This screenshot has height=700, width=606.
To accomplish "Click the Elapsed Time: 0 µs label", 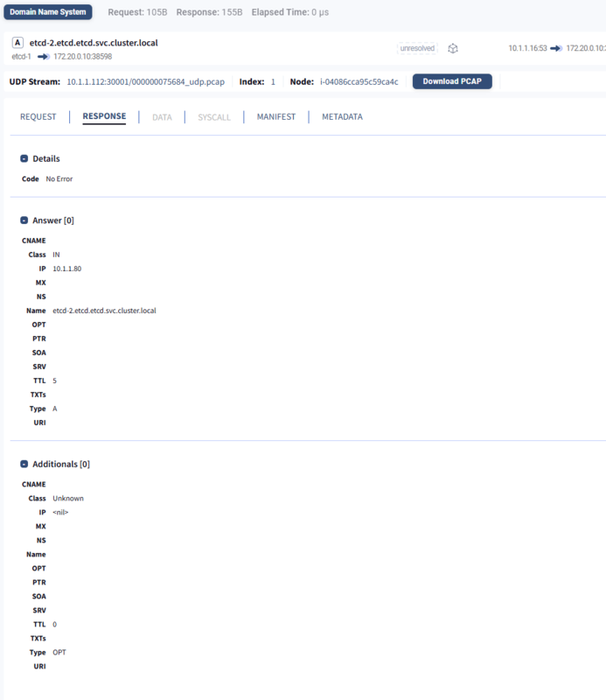I will tap(290, 12).
